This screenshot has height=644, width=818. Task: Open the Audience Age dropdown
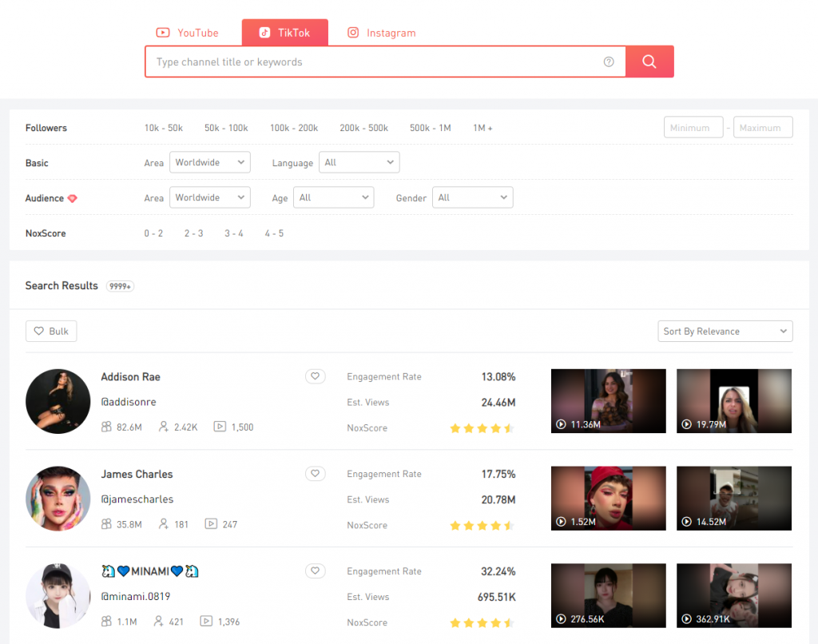tap(333, 197)
